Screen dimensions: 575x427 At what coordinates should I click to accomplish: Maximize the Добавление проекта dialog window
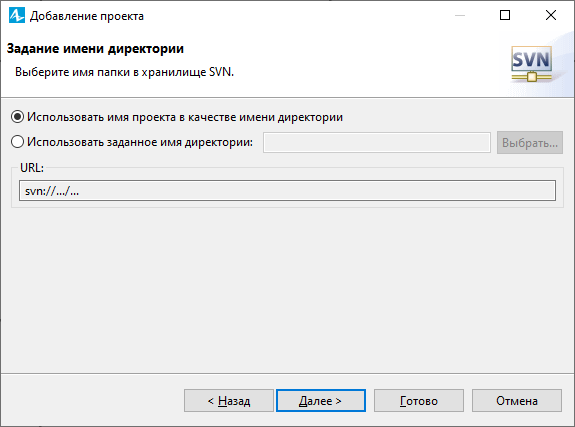[x=505, y=15]
